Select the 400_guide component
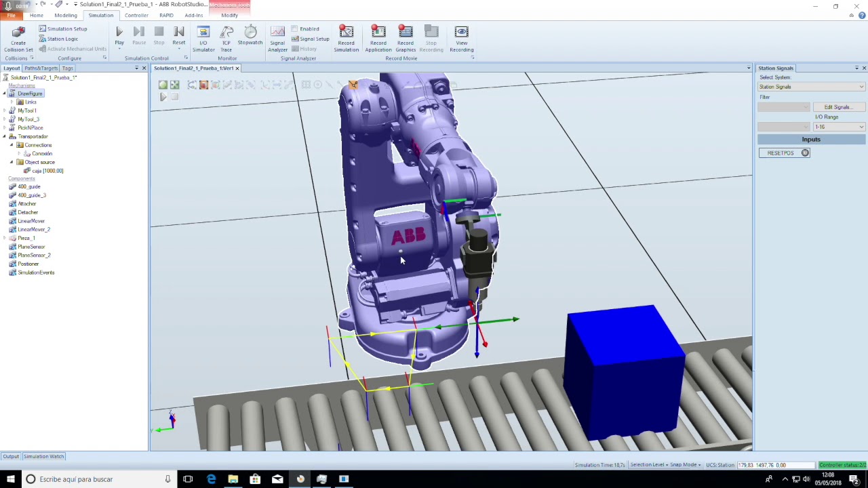 pyautogui.click(x=28, y=186)
